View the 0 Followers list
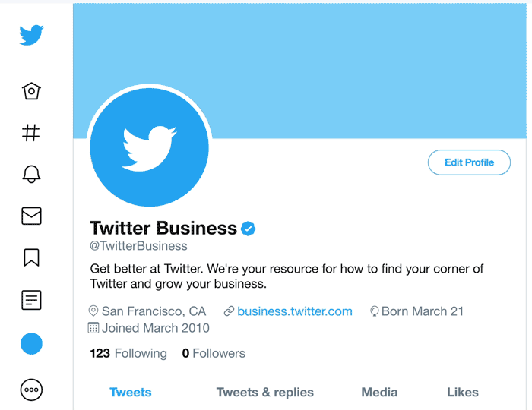This screenshot has height=410, width=532. (214, 353)
